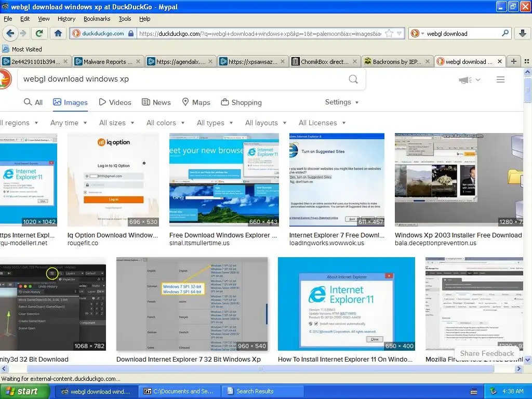The height and width of the screenshot is (399, 532).
Task: Open the URL bar history dropdown arrow
Action: [400, 34]
